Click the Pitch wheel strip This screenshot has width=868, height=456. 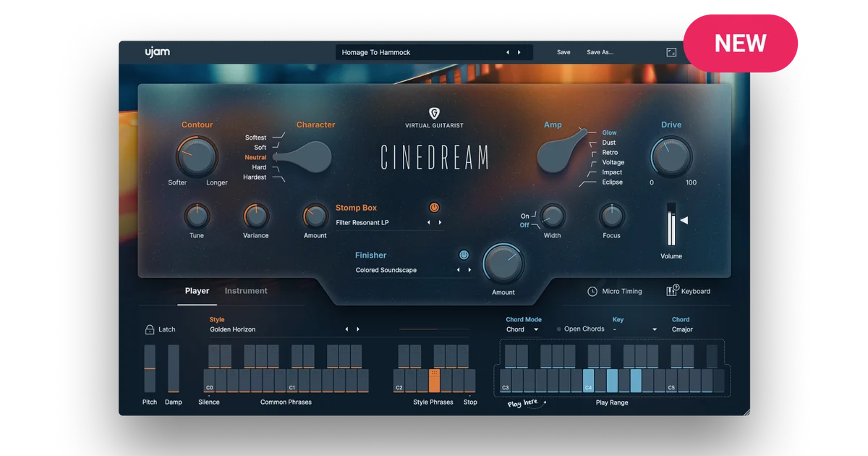click(150, 368)
